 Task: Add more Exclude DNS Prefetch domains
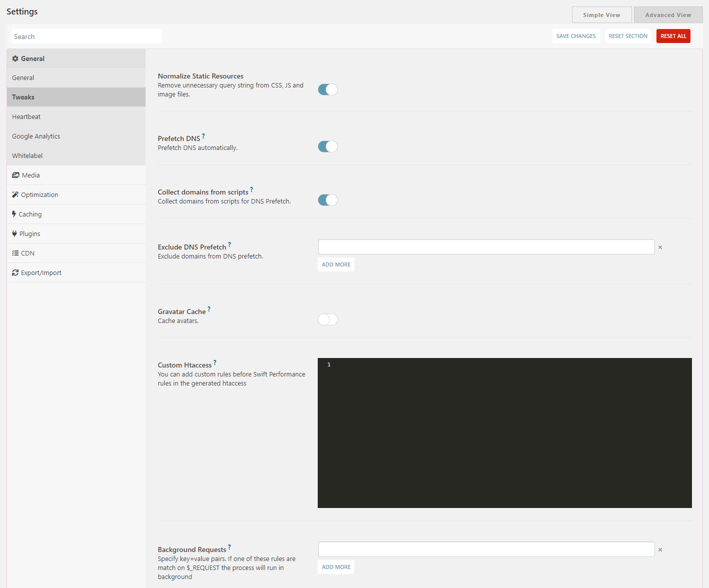(336, 264)
